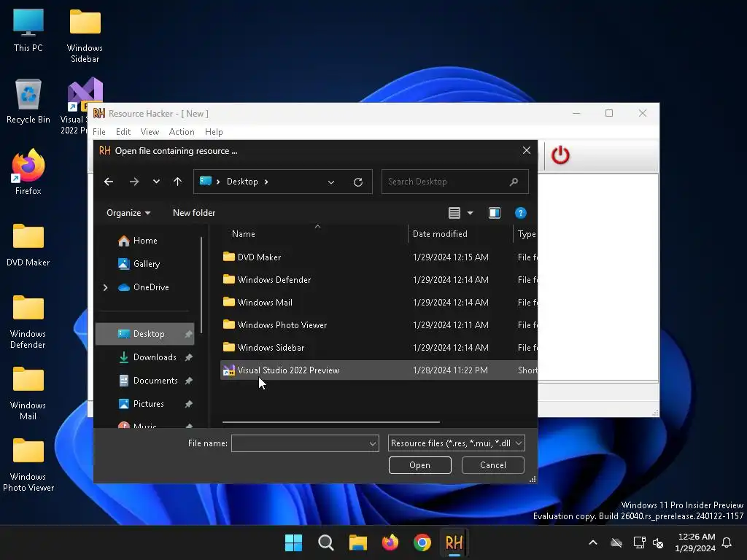Open Resource Hacker Edit menu
747x560 pixels.
point(123,132)
